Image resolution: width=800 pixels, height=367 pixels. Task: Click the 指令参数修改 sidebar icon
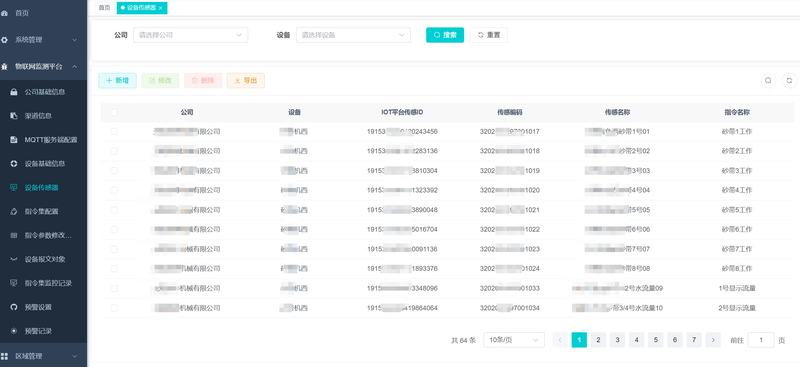click(x=14, y=235)
